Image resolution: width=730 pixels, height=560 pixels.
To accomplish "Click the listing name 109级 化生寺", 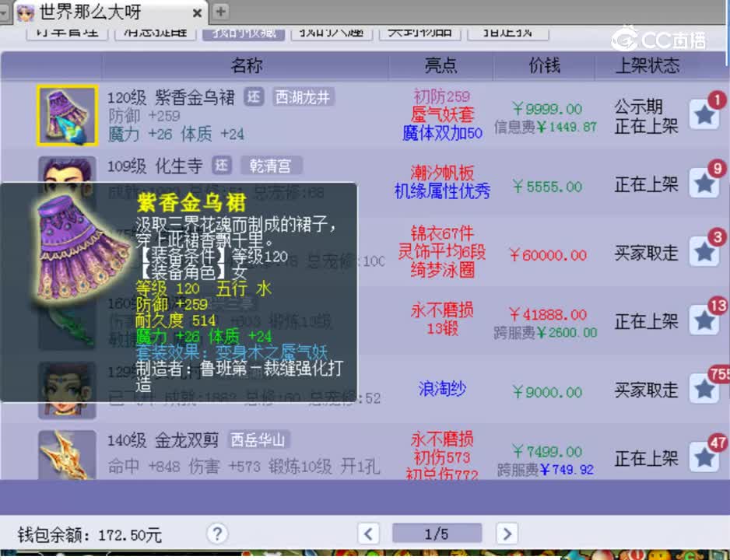I will (155, 166).
